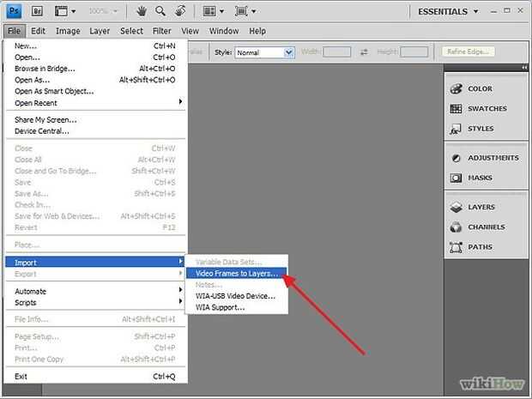Open the Layers panel icon
Image resolution: width=532 pixels, height=399 pixels.
(456, 207)
